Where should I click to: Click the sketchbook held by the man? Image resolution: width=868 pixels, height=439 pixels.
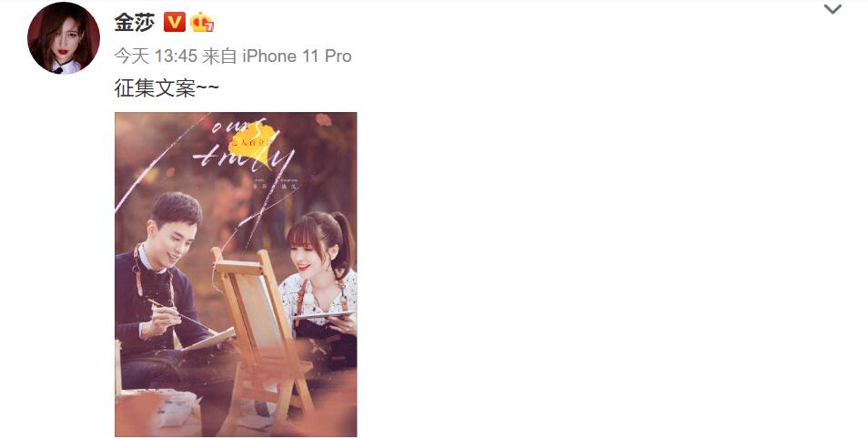(208, 339)
